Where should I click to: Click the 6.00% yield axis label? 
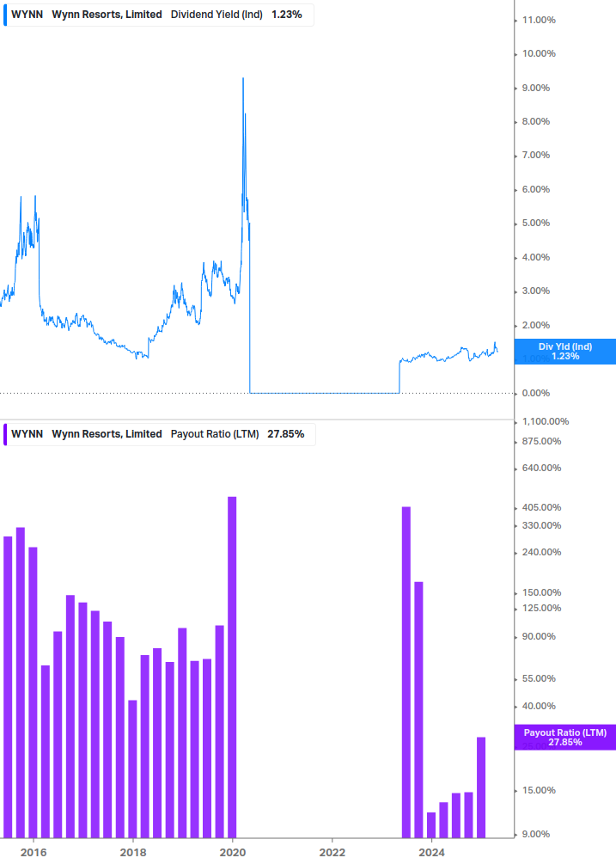pos(536,189)
